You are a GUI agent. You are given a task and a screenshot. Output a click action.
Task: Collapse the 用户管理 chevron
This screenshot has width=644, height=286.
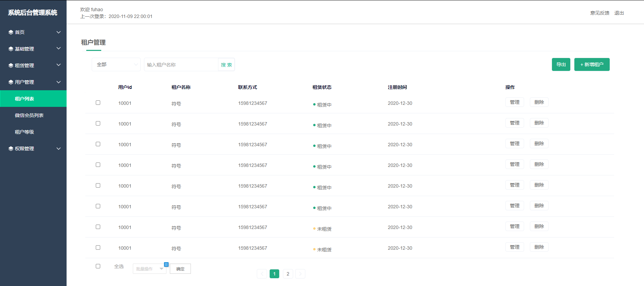point(58,82)
